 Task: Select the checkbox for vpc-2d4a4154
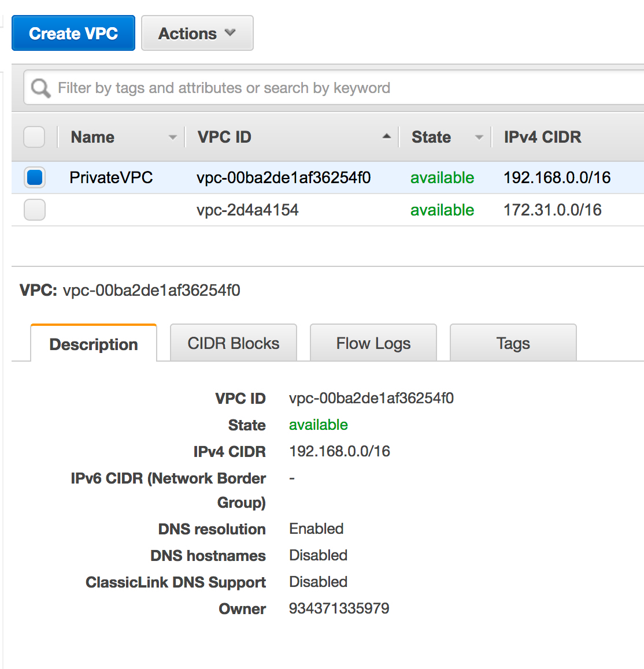(x=34, y=210)
